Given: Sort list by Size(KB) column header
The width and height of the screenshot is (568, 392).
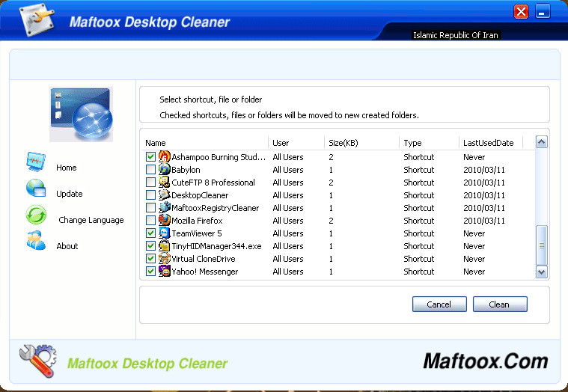Looking at the screenshot, I should (x=362, y=143).
